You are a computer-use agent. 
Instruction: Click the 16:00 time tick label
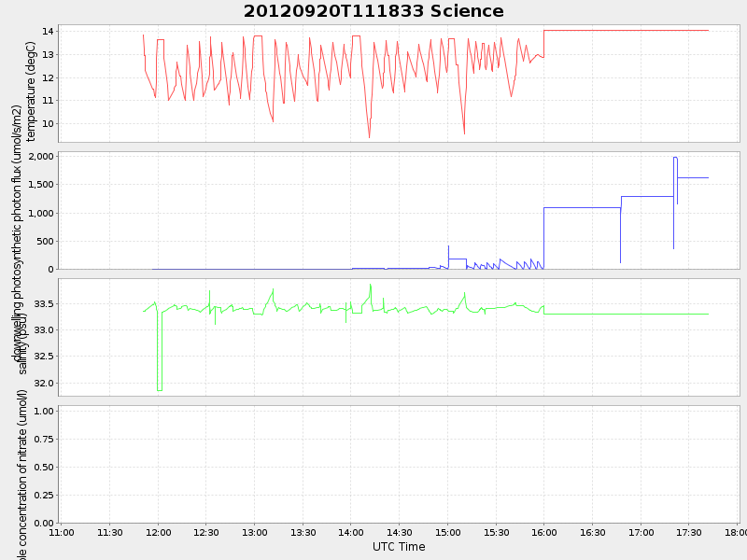(544, 532)
